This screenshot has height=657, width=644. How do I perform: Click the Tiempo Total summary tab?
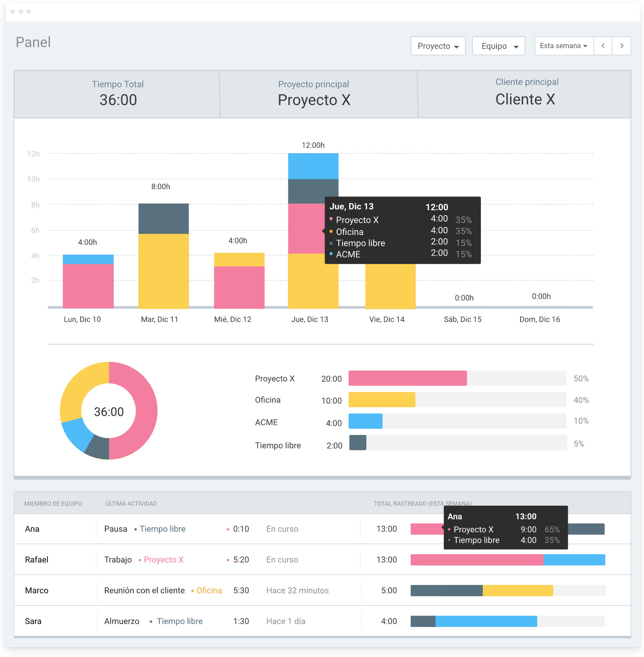click(117, 94)
